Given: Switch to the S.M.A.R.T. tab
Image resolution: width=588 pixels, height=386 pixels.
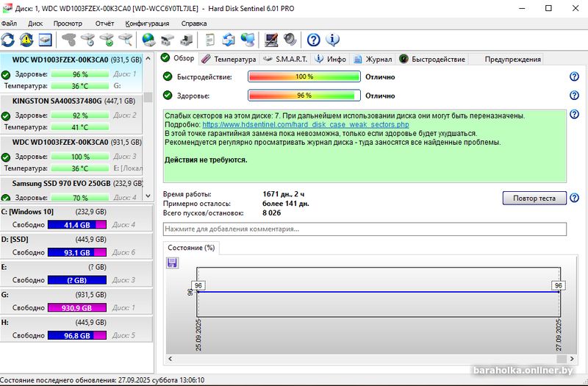Looking at the screenshot, I should click(287, 59).
